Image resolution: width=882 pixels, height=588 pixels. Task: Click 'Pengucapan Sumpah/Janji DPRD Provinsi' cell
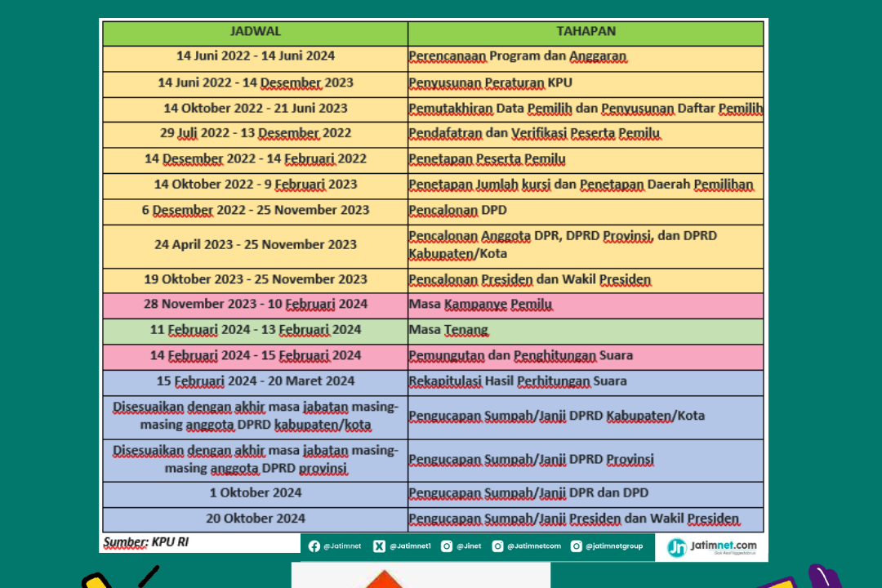[x=586, y=461]
